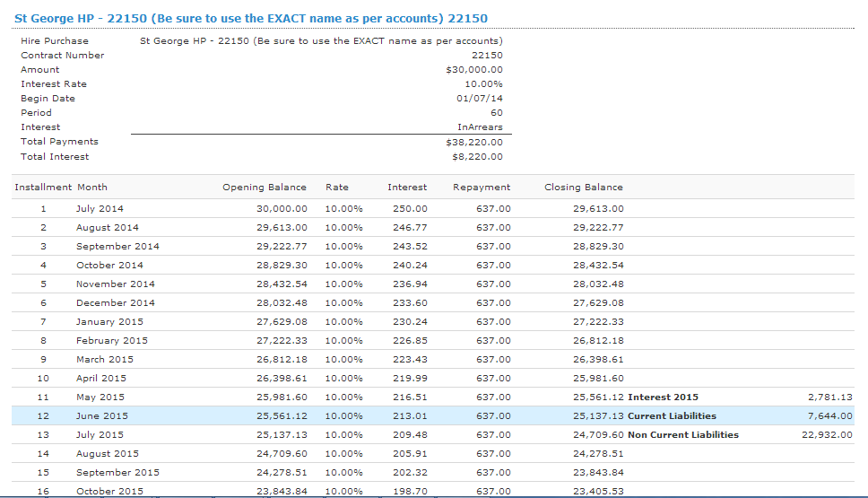This screenshot has width=868, height=498.
Task: Click the Month column header
Action: 92,188
